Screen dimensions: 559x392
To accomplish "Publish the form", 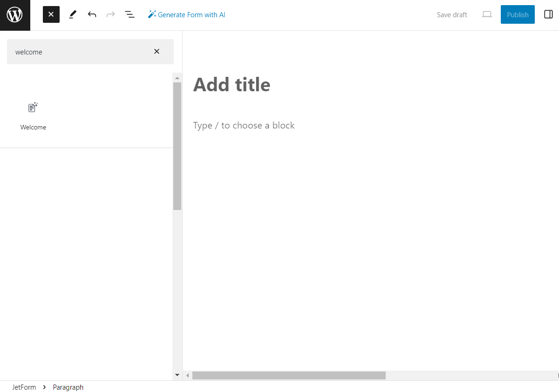I will pos(518,14).
